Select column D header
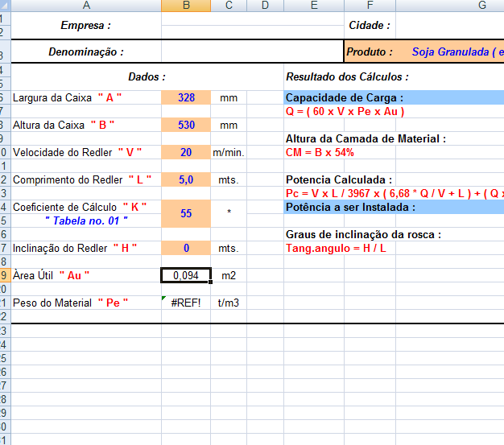504x445 pixels. (x=264, y=6)
